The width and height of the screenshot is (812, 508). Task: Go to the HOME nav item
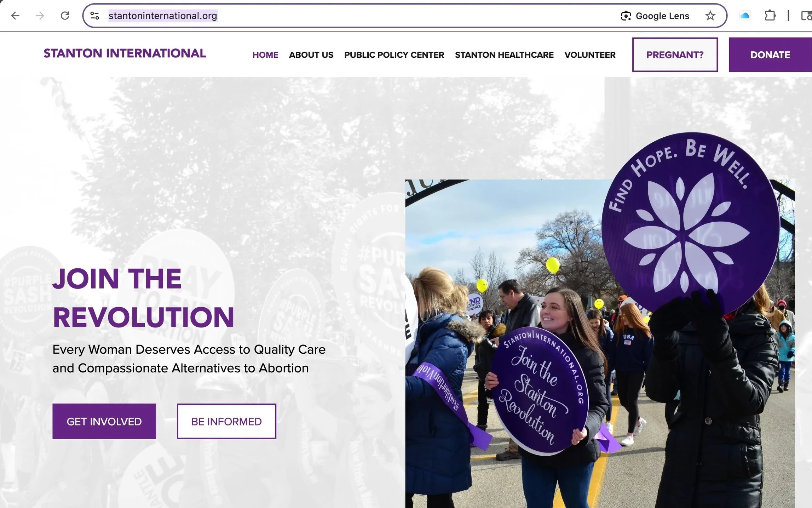click(265, 55)
